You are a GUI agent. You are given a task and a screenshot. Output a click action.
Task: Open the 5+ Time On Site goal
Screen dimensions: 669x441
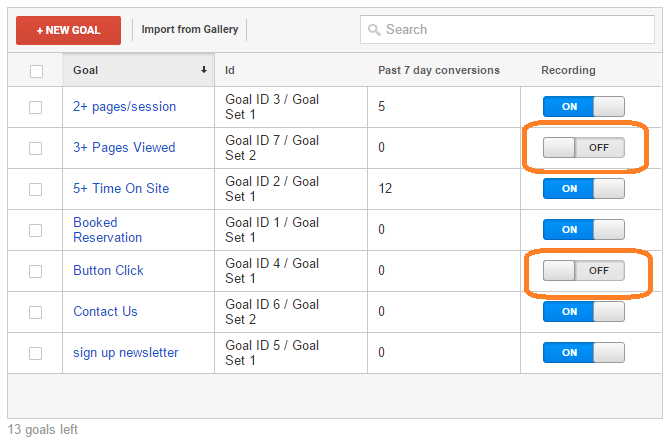(121, 188)
